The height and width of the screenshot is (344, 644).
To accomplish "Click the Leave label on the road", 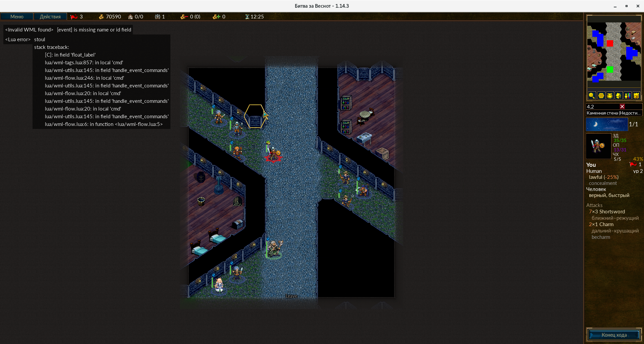I will (x=291, y=296).
